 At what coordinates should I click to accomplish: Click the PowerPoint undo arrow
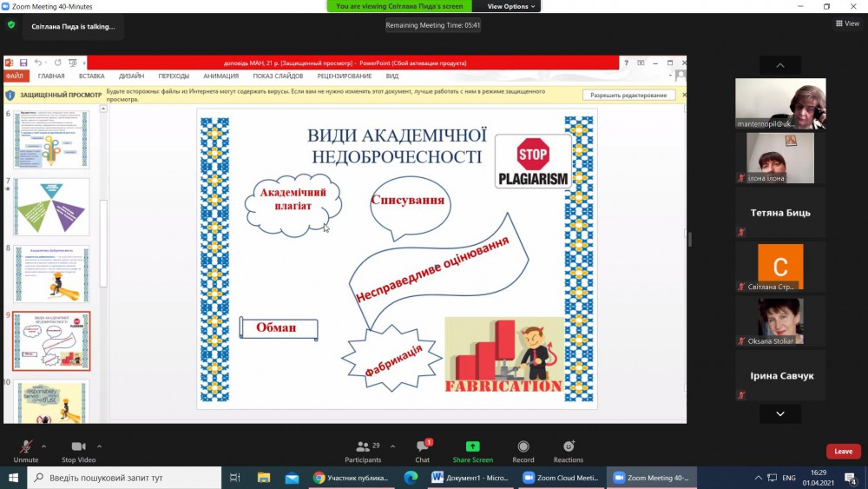[37, 63]
